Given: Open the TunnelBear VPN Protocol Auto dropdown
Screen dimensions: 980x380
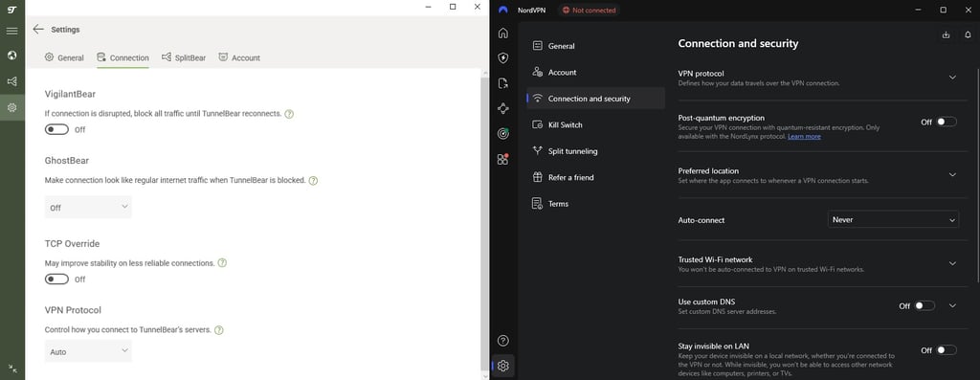Looking at the screenshot, I should coord(88,352).
